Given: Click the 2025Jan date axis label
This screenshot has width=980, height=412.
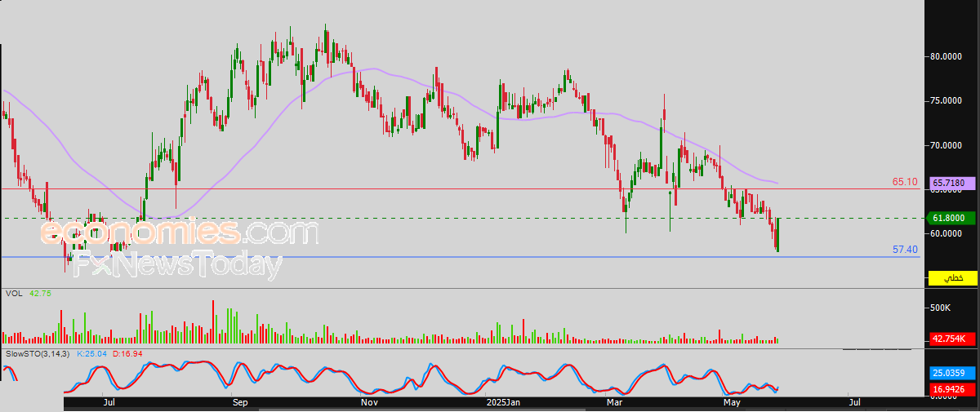Looking at the screenshot, I should click(501, 403).
